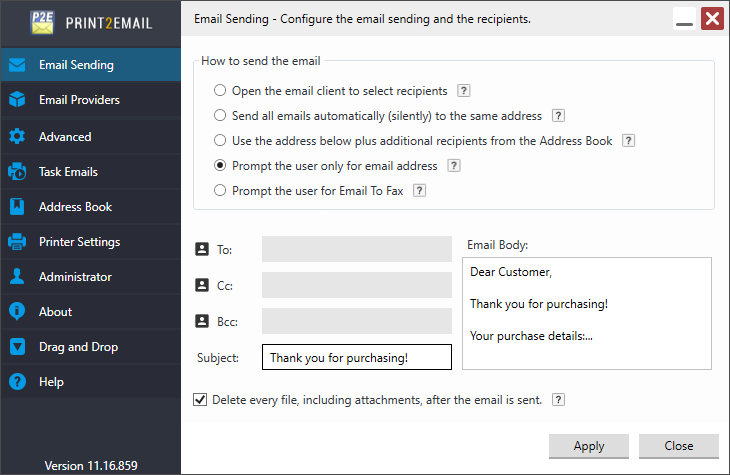The width and height of the screenshot is (730, 475).
Task: Click the Administrator person icon
Action: click(x=17, y=277)
